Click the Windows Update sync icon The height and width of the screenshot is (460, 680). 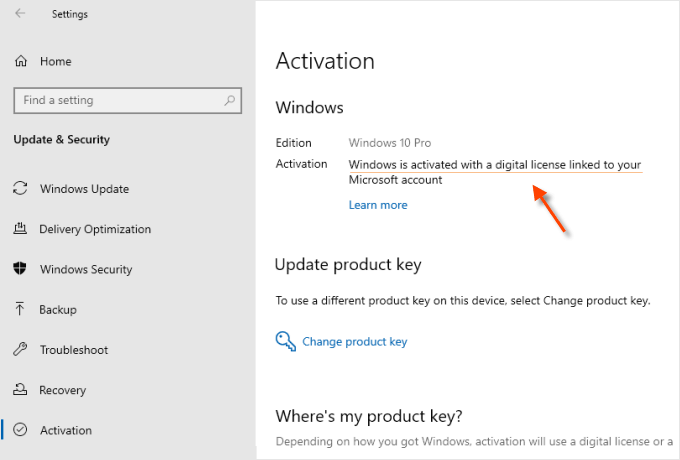pos(20,189)
